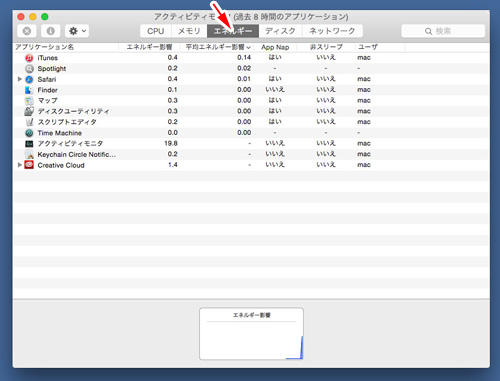Screen dimensions: 500x381
Task: Open the gear action menu
Action: click(77, 31)
